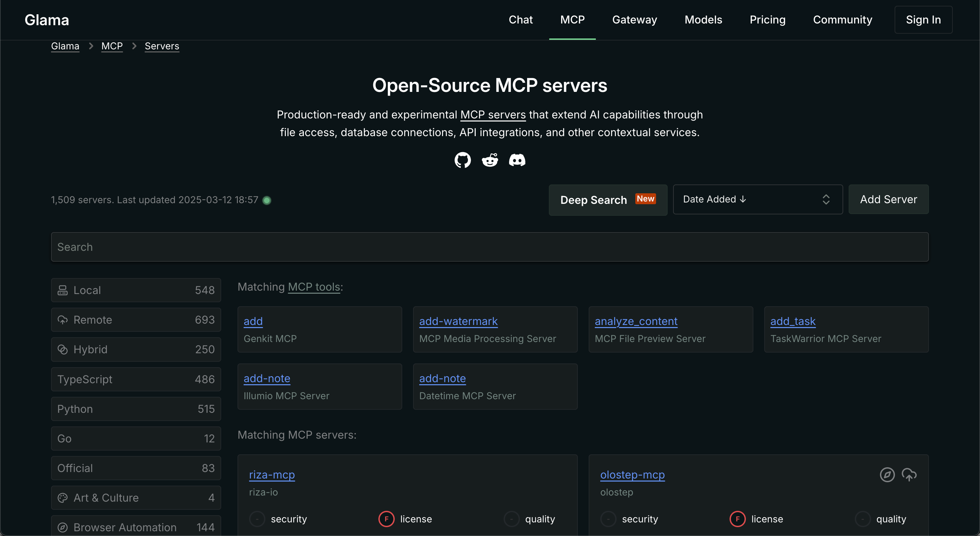Switch to the Gateway nav tab
The image size is (980, 536).
click(x=634, y=20)
